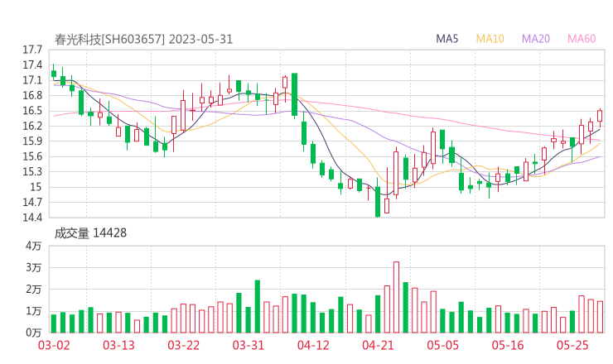Click the first green candlestick at 03-02

tap(54, 74)
